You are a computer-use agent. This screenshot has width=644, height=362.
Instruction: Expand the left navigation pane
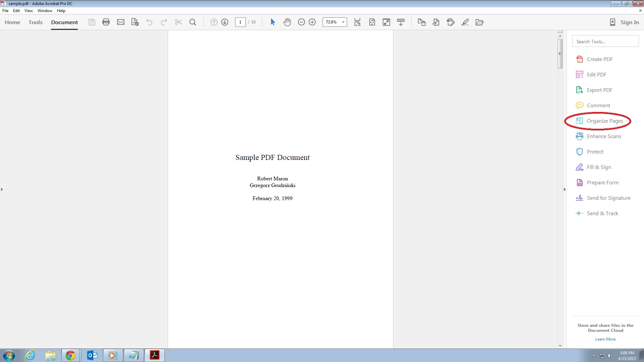pyautogui.click(x=2, y=189)
